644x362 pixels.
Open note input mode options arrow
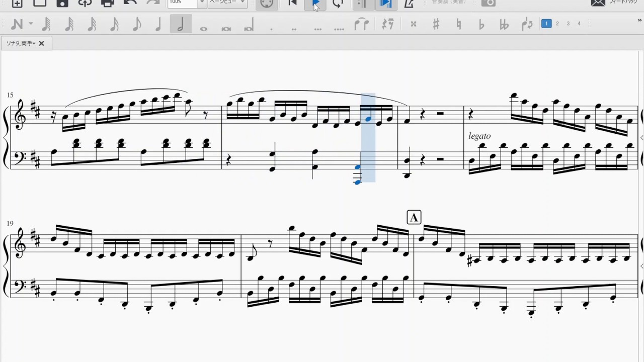[x=31, y=24]
